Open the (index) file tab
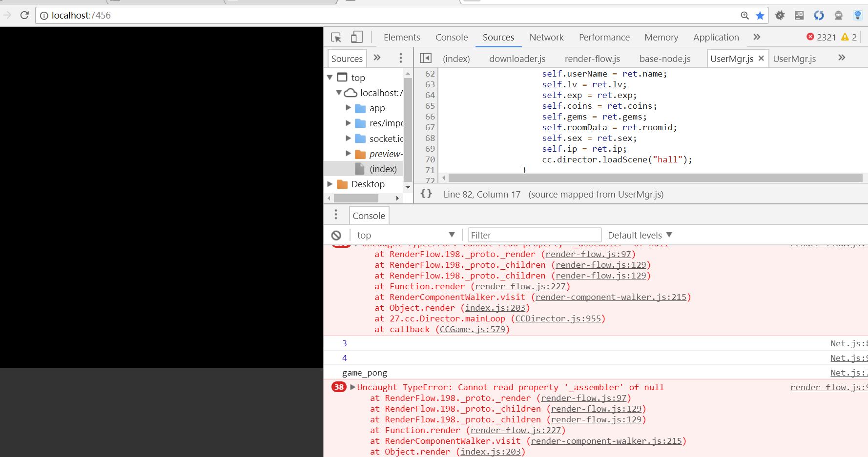Image resolution: width=868 pixels, height=457 pixels. [456, 59]
